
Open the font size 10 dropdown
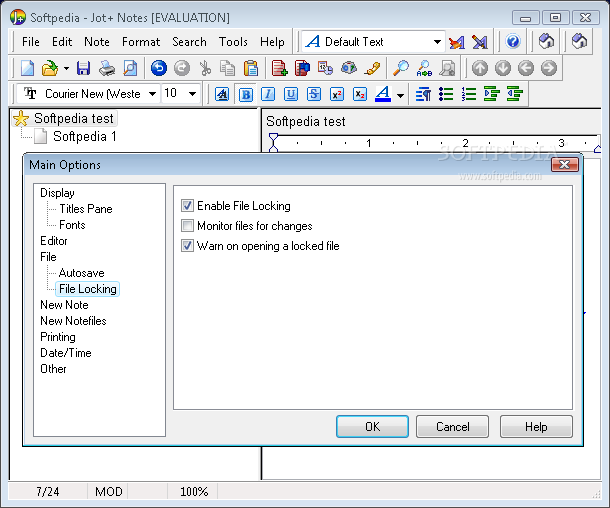click(192, 94)
